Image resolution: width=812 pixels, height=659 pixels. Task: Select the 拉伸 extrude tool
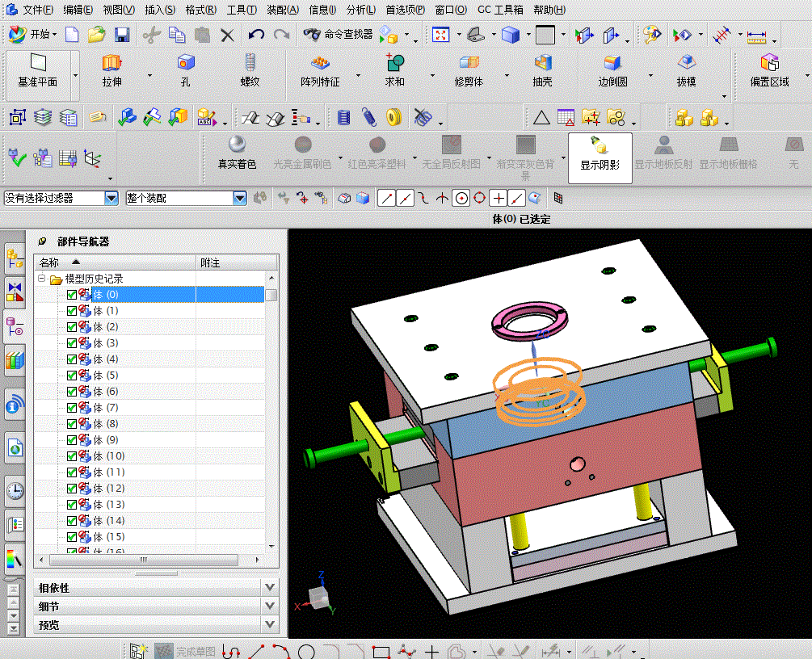click(111, 71)
